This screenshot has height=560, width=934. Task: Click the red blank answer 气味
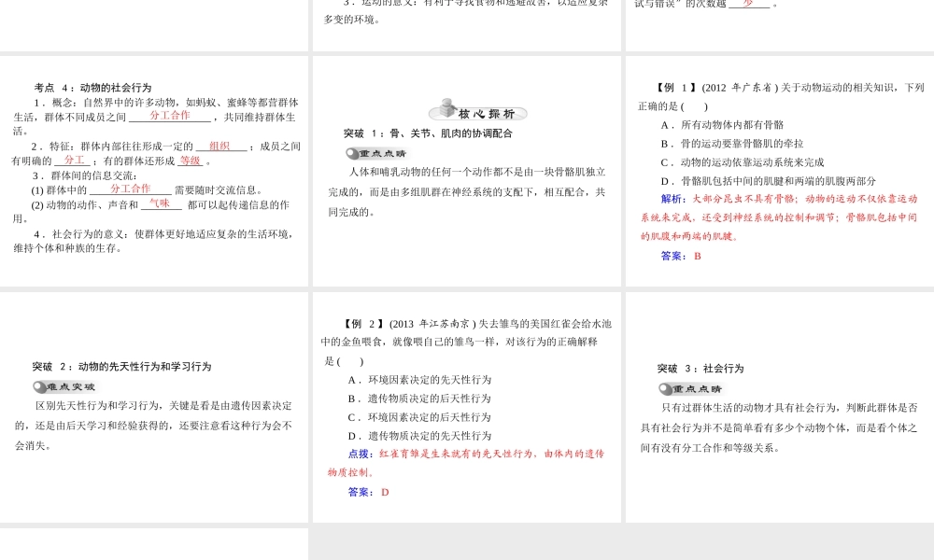[x=160, y=203]
